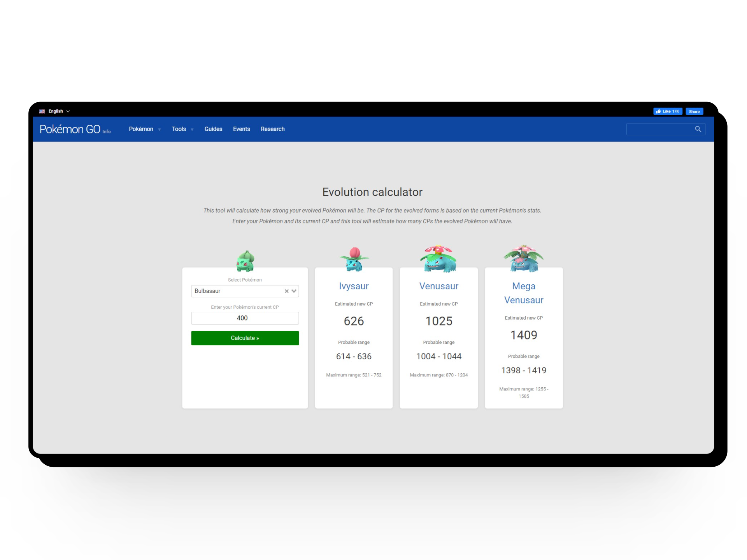
Task: Open the Events menu item
Action: tap(241, 129)
